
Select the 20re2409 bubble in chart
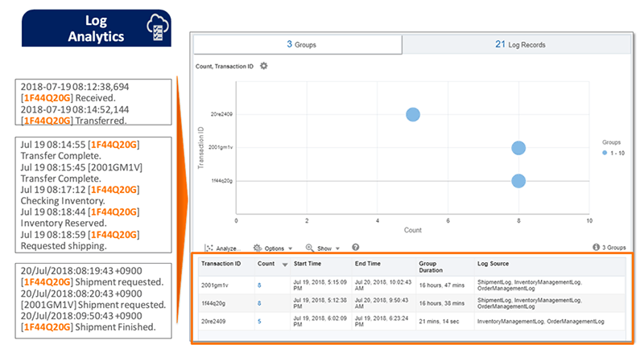coord(413,114)
